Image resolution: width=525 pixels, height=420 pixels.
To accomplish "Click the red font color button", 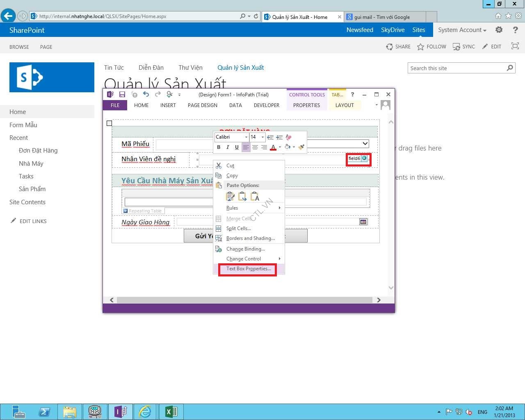I will click(x=273, y=147).
